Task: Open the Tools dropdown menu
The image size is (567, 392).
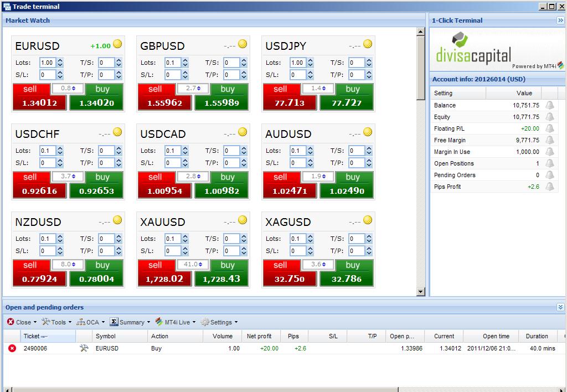Action: click(56, 322)
